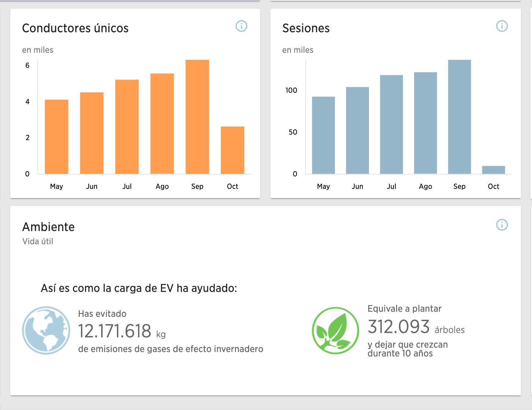
Task: Select May bar in Conductores únicos chart
Action: pyautogui.click(x=56, y=136)
